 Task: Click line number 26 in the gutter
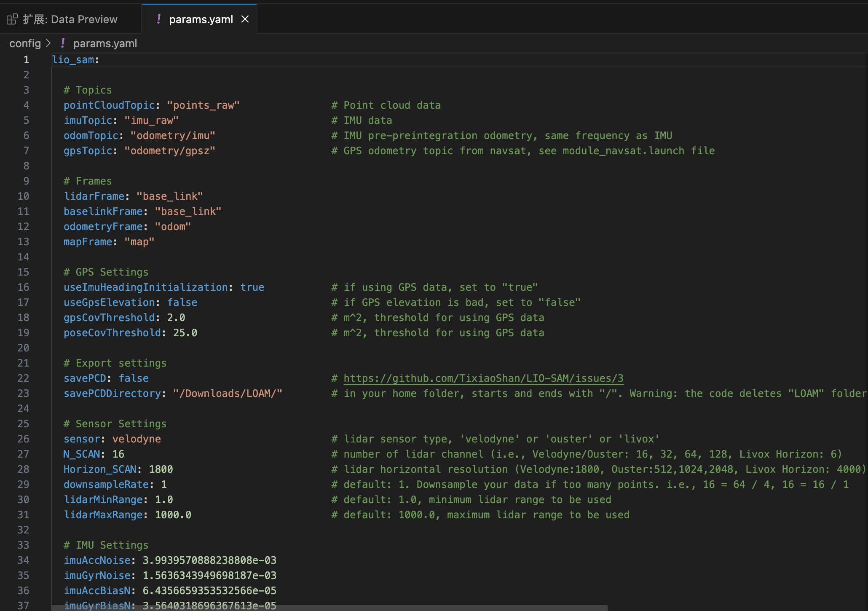[x=23, y=439]
